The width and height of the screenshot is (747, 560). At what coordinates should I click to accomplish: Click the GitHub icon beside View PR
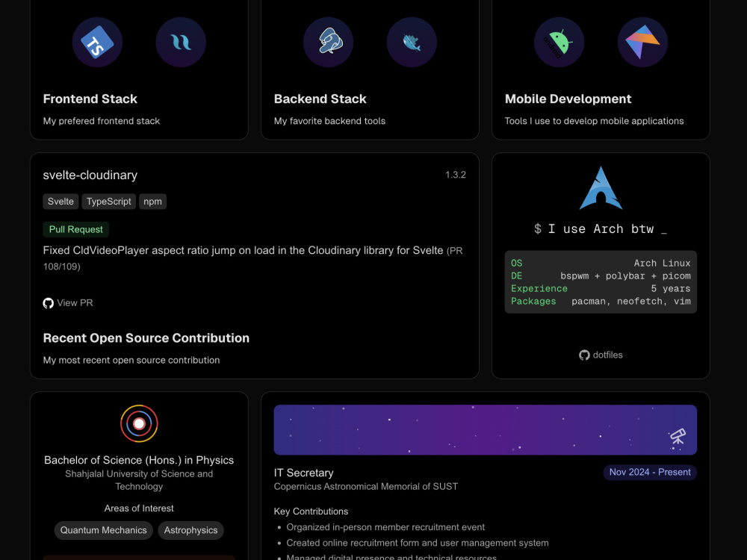(x=48, y=302)
